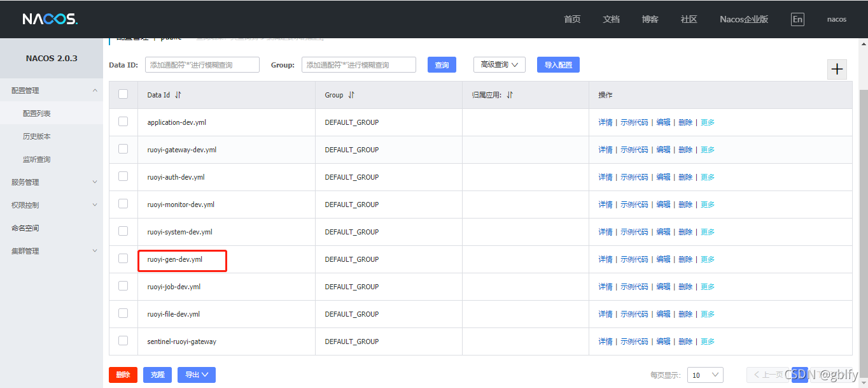The image size is (868, 388).
Task: Check the box for ruoyi-job-dev.yml
Action: click(123, 286)
